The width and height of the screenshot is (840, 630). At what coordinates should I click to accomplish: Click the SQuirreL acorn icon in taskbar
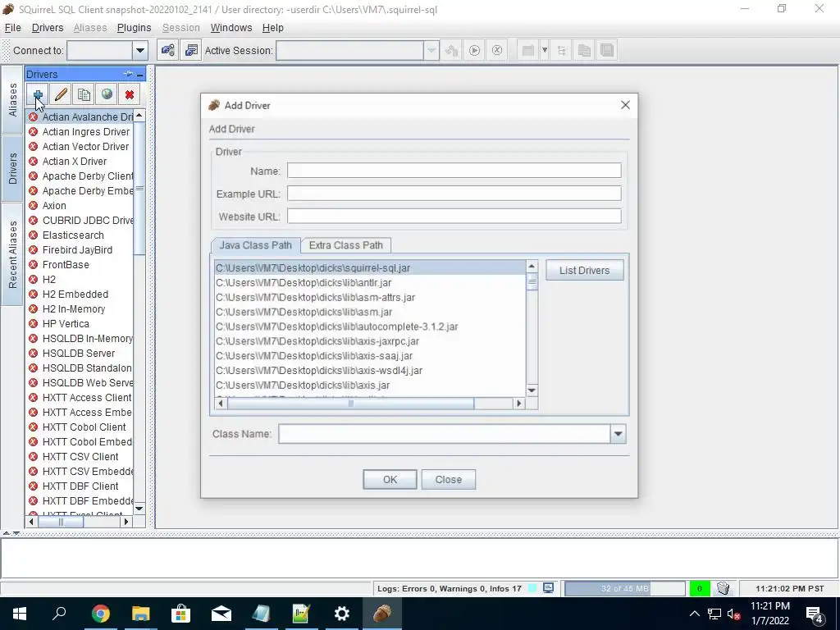pos(382,614)
